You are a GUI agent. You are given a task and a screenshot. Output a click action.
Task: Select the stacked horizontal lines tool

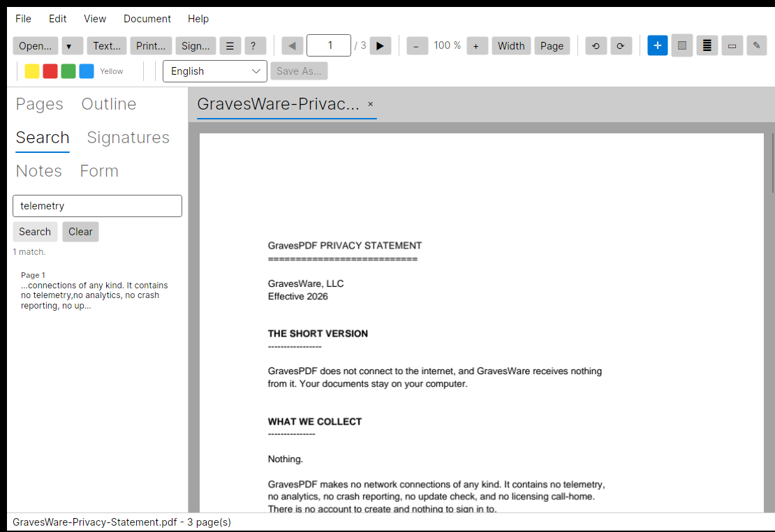point(707,45)
